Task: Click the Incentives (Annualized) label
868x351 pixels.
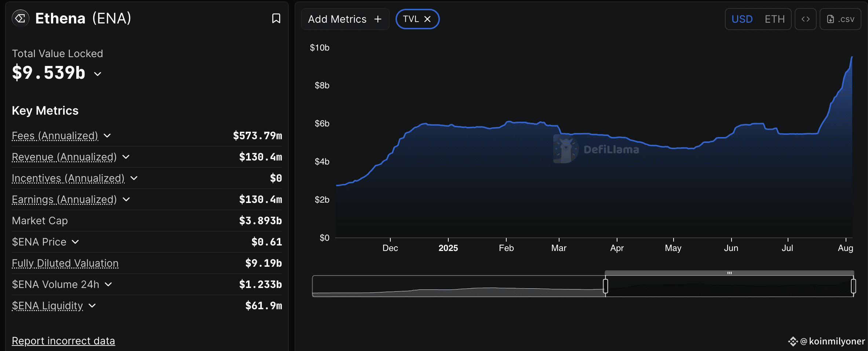Action: 68,178
